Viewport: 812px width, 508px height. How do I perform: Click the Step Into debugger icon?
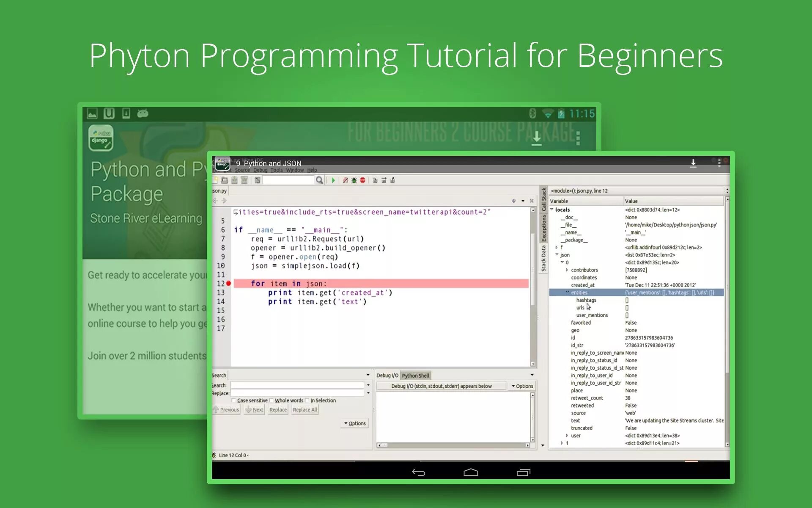375,180
